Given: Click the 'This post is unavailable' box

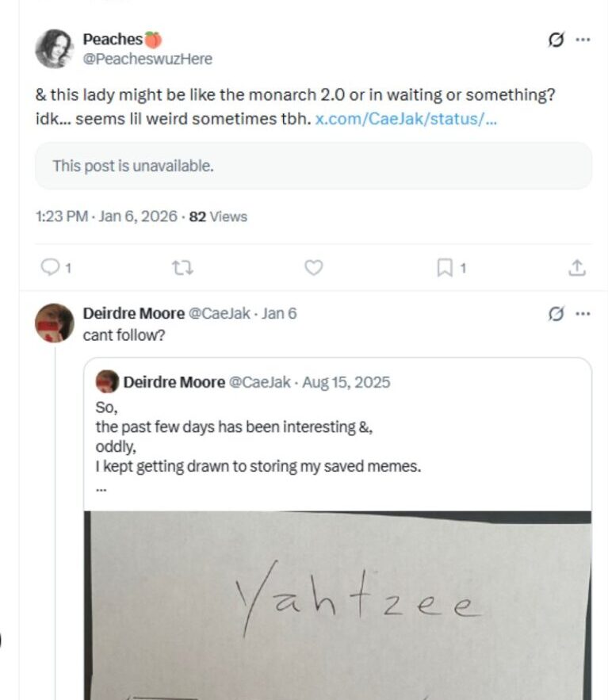Looking at the screenshot, I should point(313,166).
